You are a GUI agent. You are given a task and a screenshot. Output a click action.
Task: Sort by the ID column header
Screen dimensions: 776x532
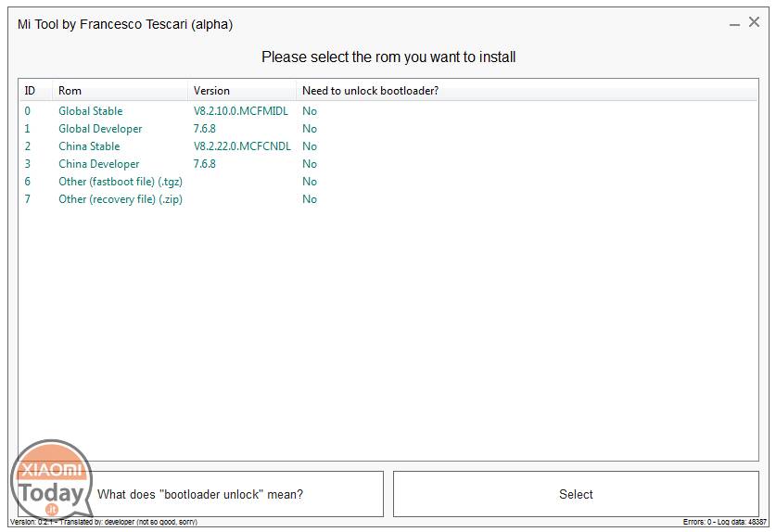35,91
